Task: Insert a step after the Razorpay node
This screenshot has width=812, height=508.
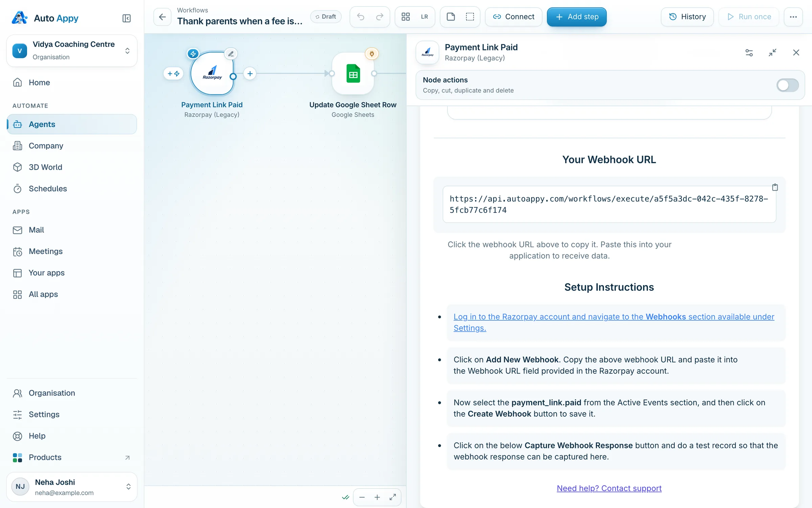Action: point(250,73)
